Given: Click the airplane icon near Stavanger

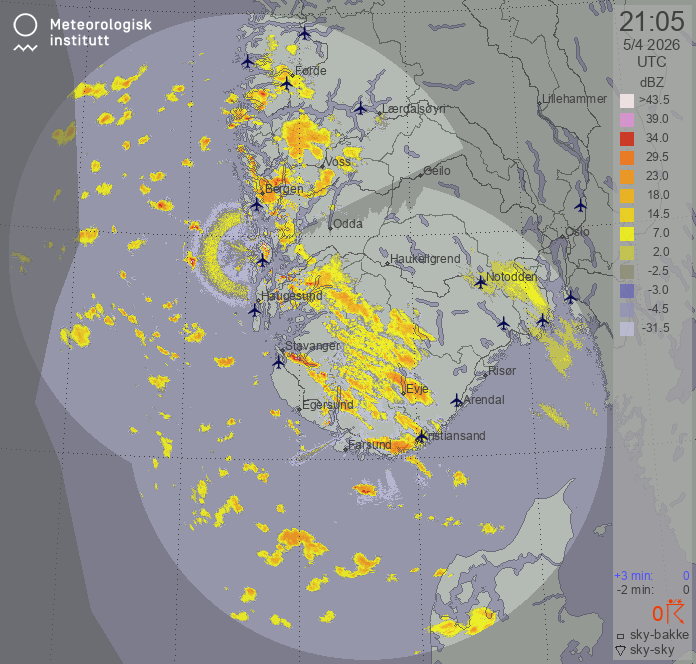Looking at the screenshot, I should [x=279, y=362].
